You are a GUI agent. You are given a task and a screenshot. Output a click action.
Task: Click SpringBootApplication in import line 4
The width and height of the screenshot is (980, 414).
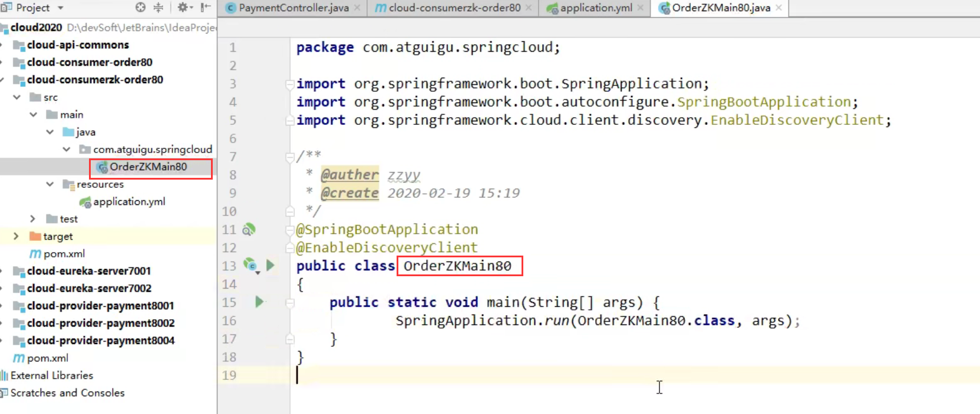pos(764,102)
